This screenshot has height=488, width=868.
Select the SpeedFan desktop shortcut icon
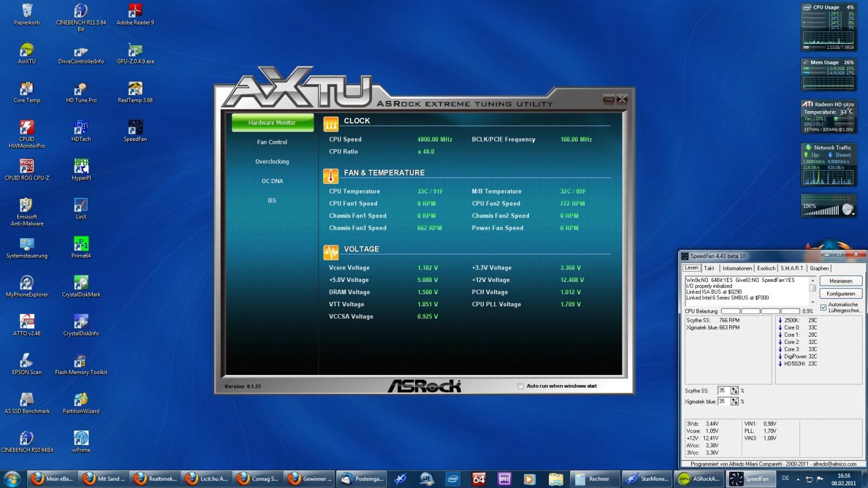pos(135,131)
